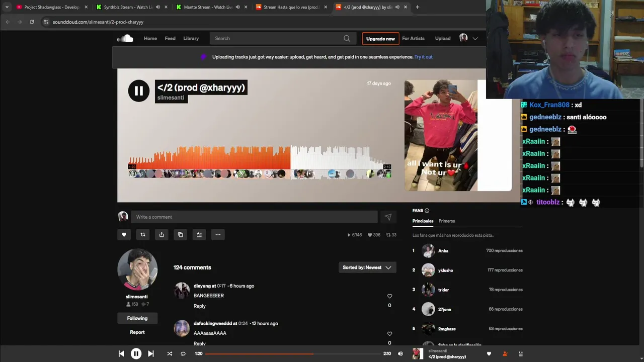Image resolution: width=644 pixels, height=362 pixels.
Task: Click the 0:24 timestamp in dafuckingweeddd's comment
Action: click(243, 324)
